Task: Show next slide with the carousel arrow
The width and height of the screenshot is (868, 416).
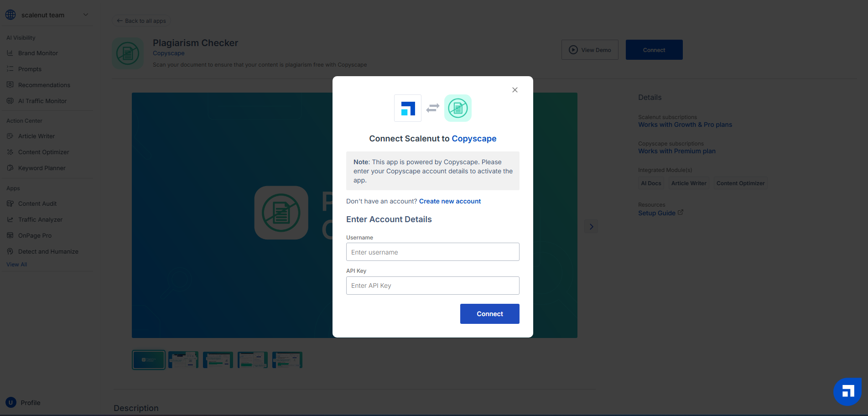Action: pos(591,227)
